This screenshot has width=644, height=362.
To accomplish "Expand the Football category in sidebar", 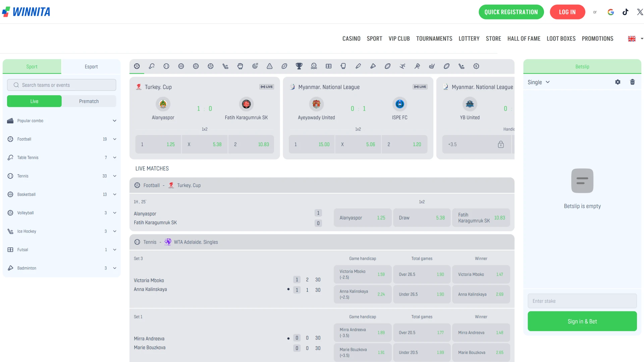I will 115,139.
